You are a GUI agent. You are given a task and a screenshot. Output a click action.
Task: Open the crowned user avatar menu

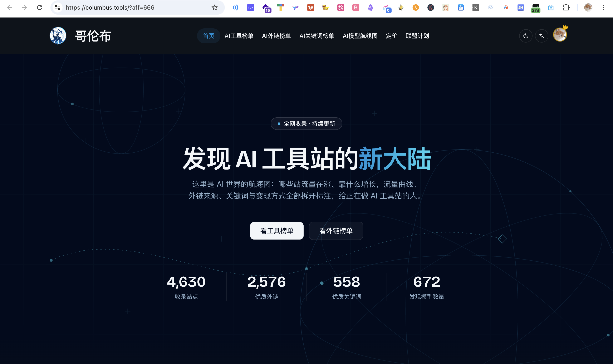tap(560, 34)
